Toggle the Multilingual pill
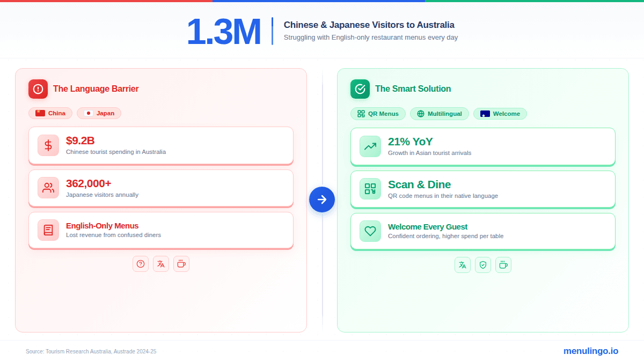Viewport: 644px width, 362px height. pos(440,114)
